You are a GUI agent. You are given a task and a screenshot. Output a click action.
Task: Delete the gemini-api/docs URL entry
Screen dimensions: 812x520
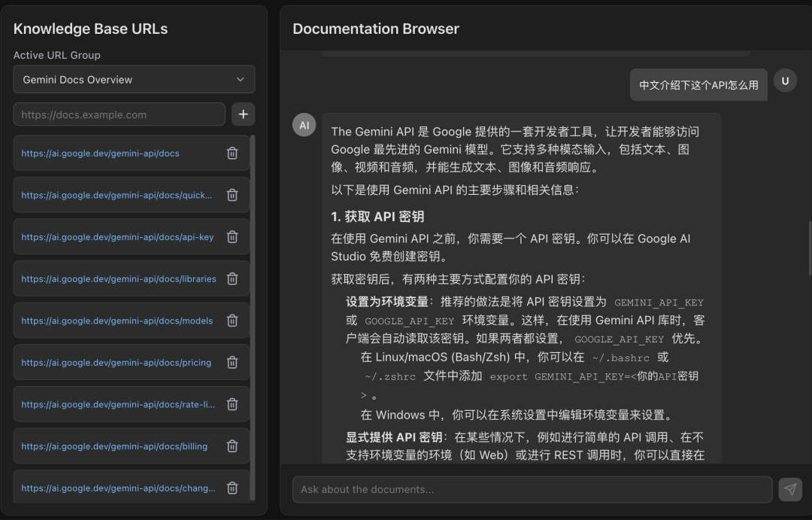coord(232,154)
